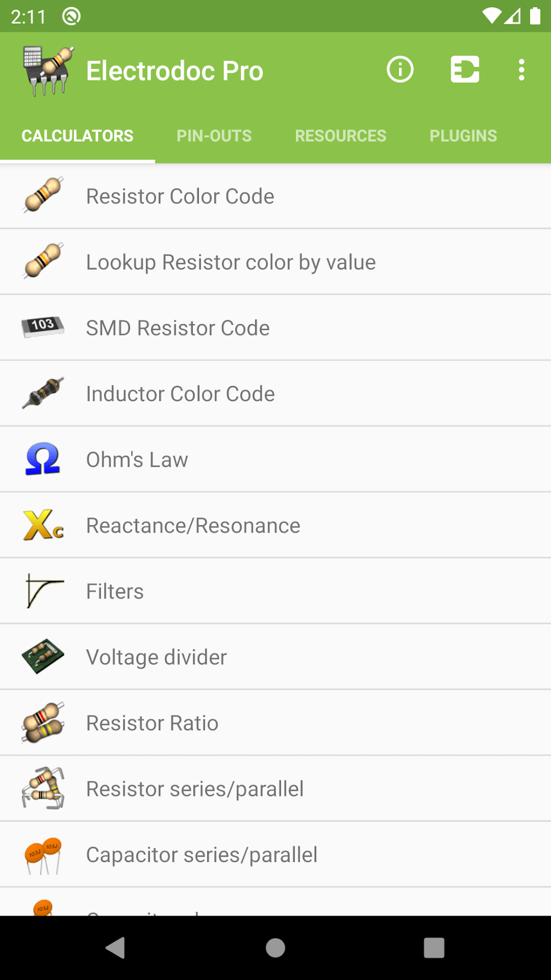Tap the Xc reactance icon

click(43, 525)
